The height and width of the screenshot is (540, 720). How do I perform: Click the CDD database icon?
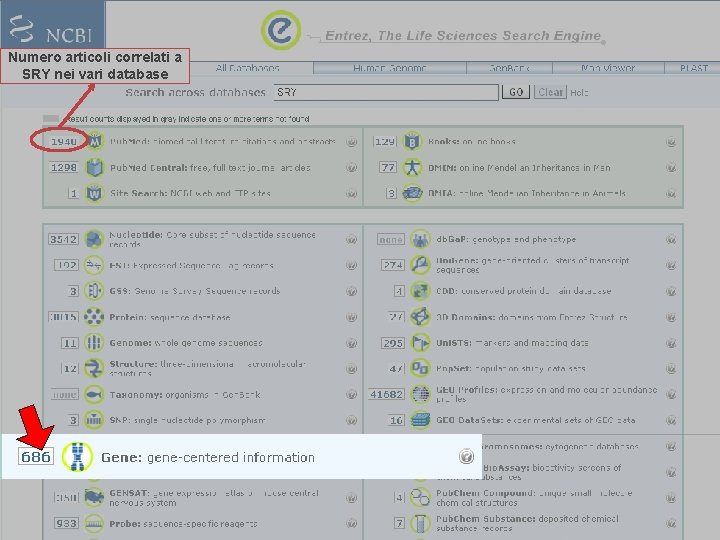[x=420, y=291]
